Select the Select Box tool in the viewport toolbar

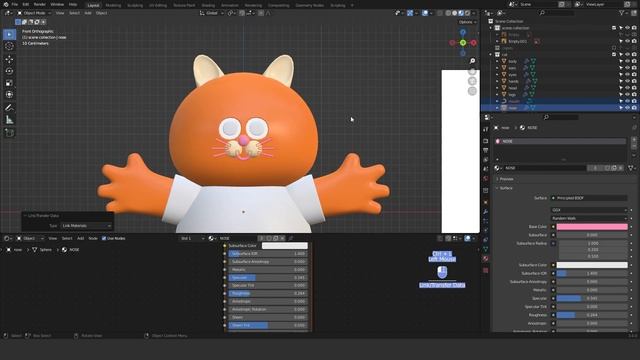pyautogui.click(x=9, y=34)
